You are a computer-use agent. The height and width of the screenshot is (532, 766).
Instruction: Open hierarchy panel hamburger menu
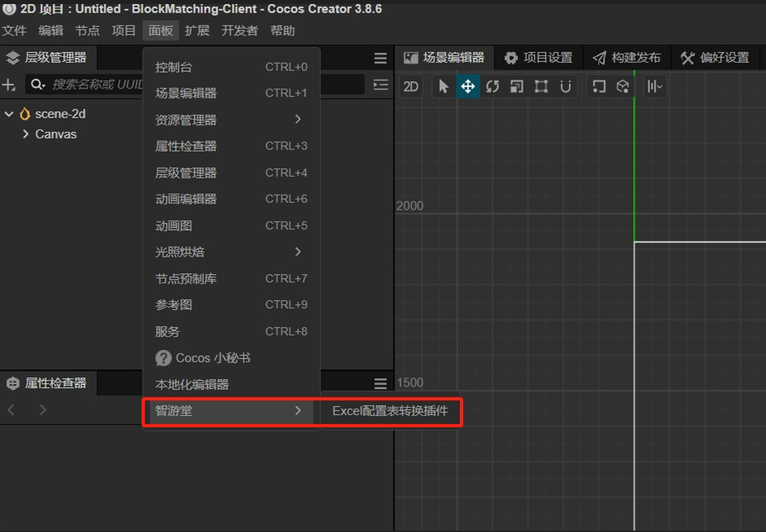381,58
